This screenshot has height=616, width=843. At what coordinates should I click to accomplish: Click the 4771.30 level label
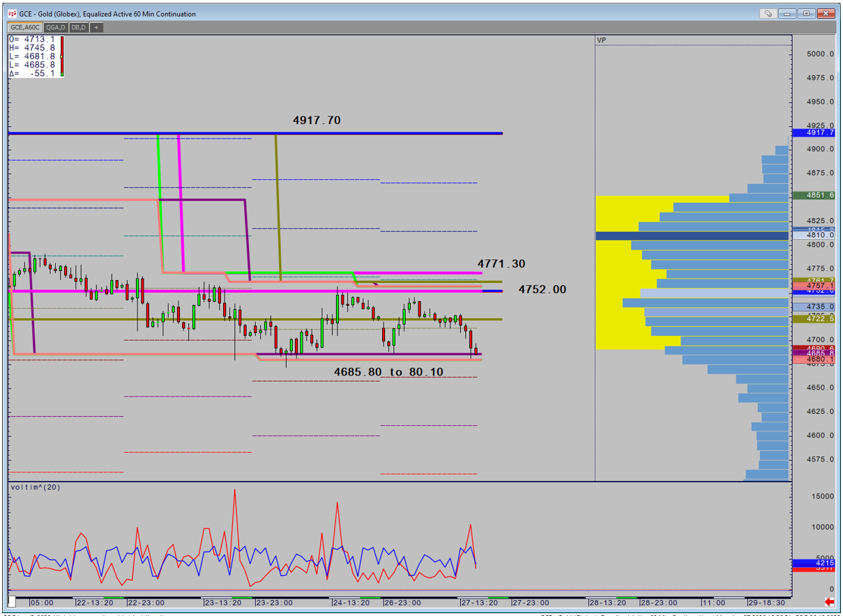[501, 264]
